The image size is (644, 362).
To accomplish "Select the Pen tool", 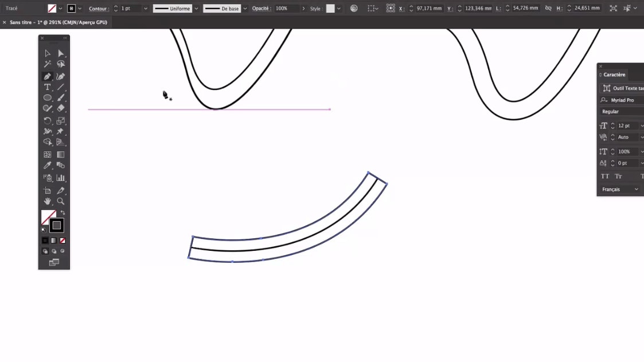I will (48, 76).
